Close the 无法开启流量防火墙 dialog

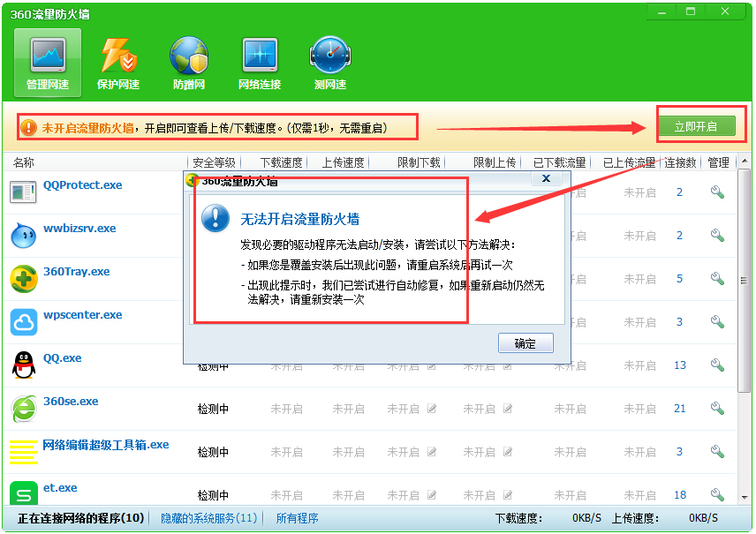tap(547, 179)
